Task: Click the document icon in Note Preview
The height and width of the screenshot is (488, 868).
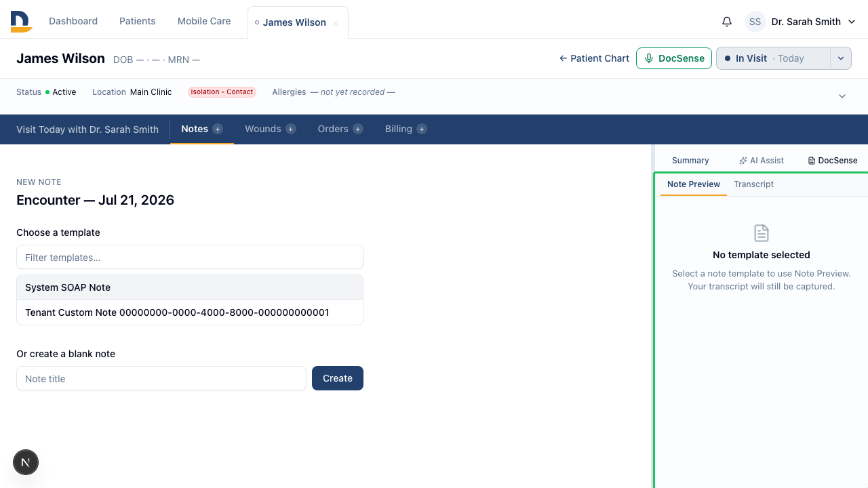Action: [x=762, y=233]
